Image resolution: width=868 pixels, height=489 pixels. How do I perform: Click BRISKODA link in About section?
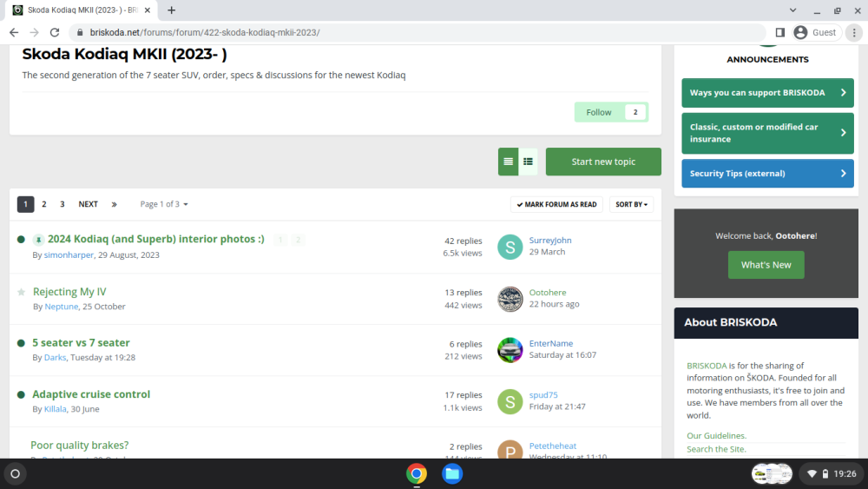pyautogui.click(x=707, y=366)
